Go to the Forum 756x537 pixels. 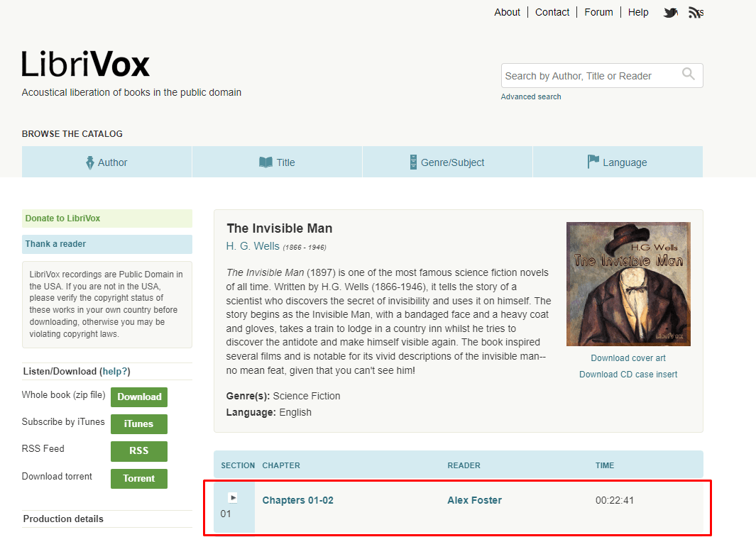pos(598,12)
